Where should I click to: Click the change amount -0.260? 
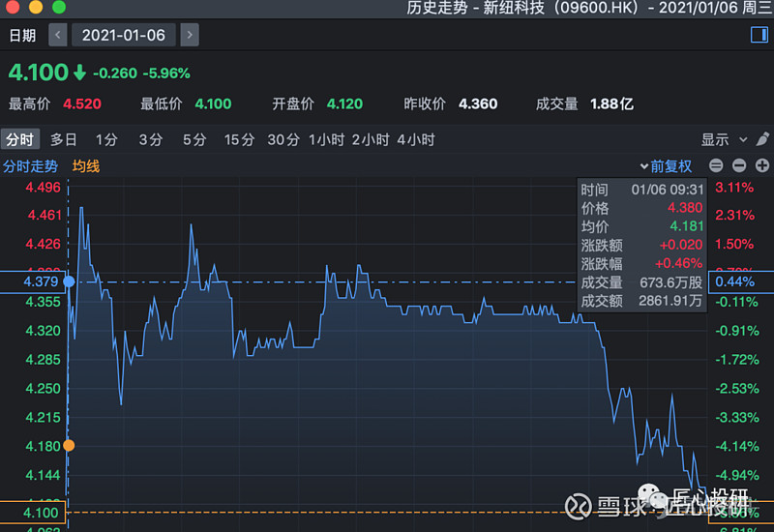[x=115, y=74]
